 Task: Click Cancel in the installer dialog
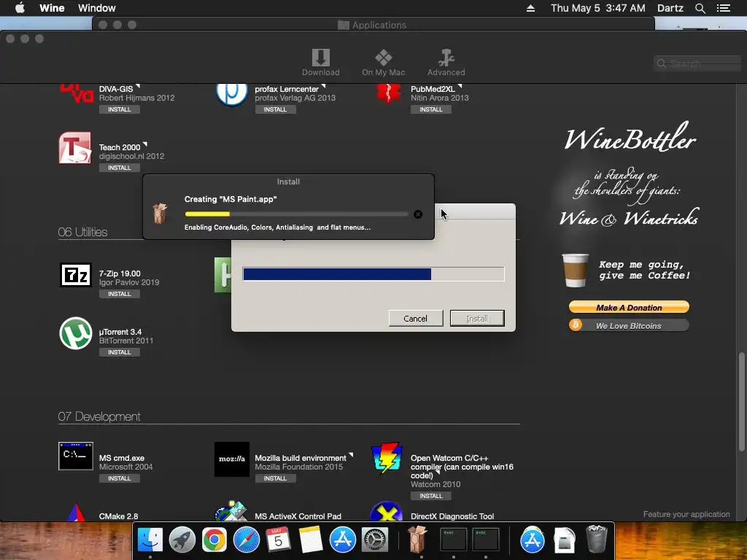(415, 319)
